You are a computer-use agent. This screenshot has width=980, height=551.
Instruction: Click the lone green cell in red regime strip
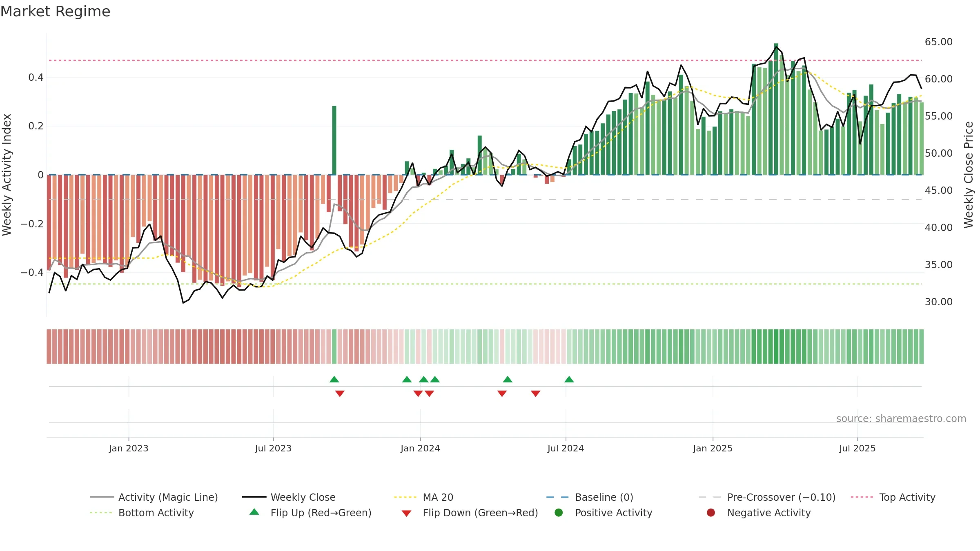(334, 347)
